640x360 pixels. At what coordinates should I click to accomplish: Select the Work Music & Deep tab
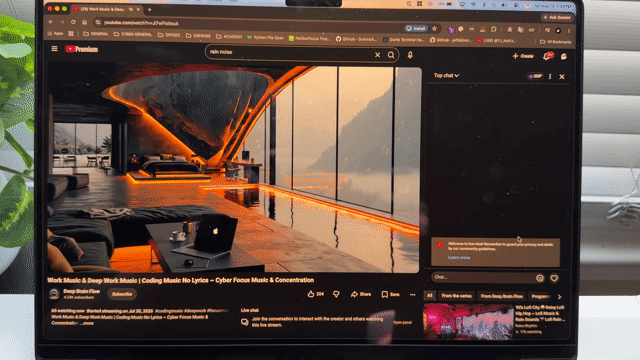tap(106, 9)
